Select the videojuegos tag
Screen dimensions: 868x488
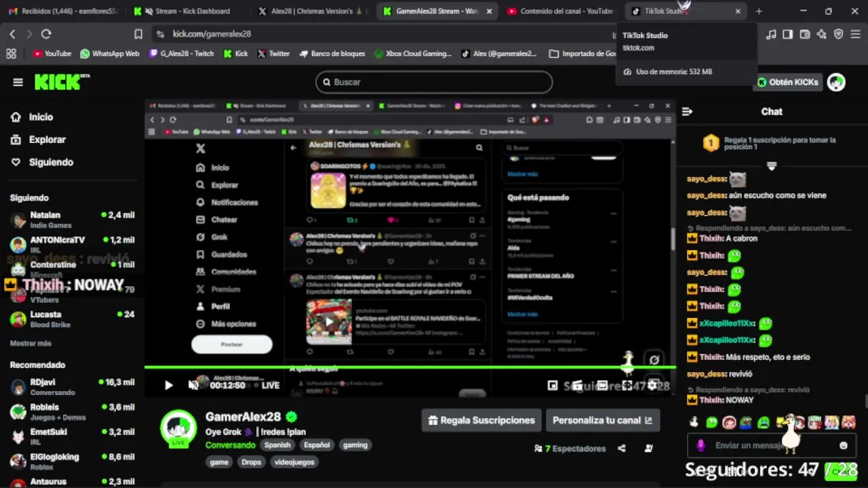click(294, 462)
